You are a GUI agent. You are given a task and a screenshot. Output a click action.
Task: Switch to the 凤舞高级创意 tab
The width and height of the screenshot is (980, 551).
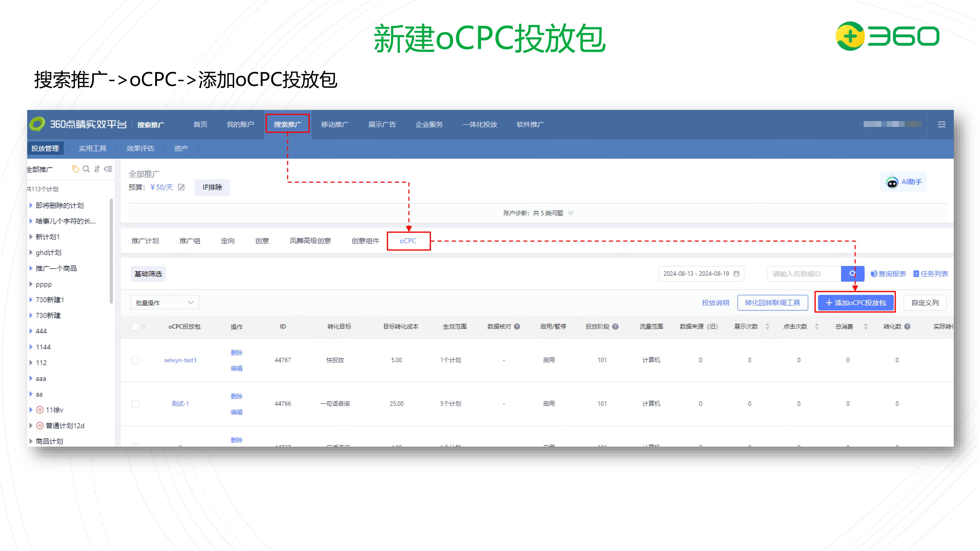310,241
